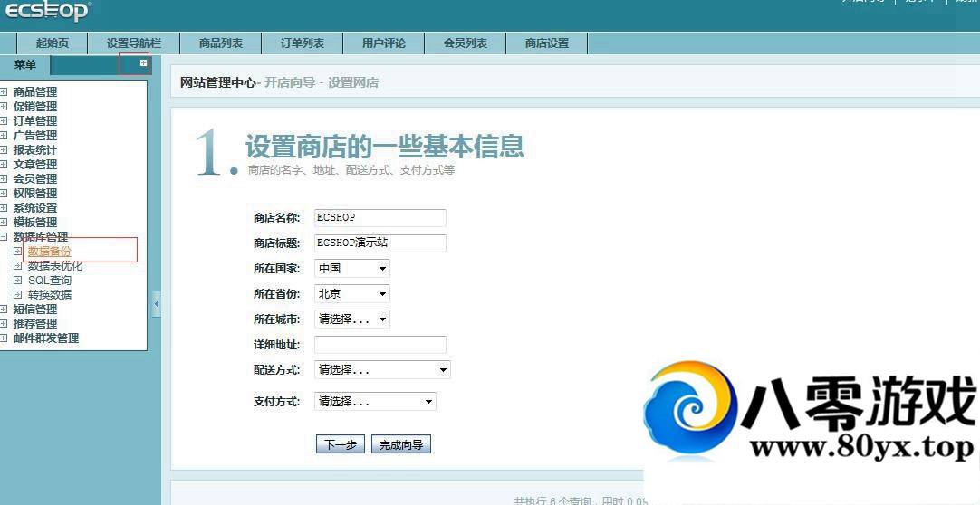This screenshot has width=980, height=505.
Task: Switch to the 商品列表 tab
Action: point(221,43)
